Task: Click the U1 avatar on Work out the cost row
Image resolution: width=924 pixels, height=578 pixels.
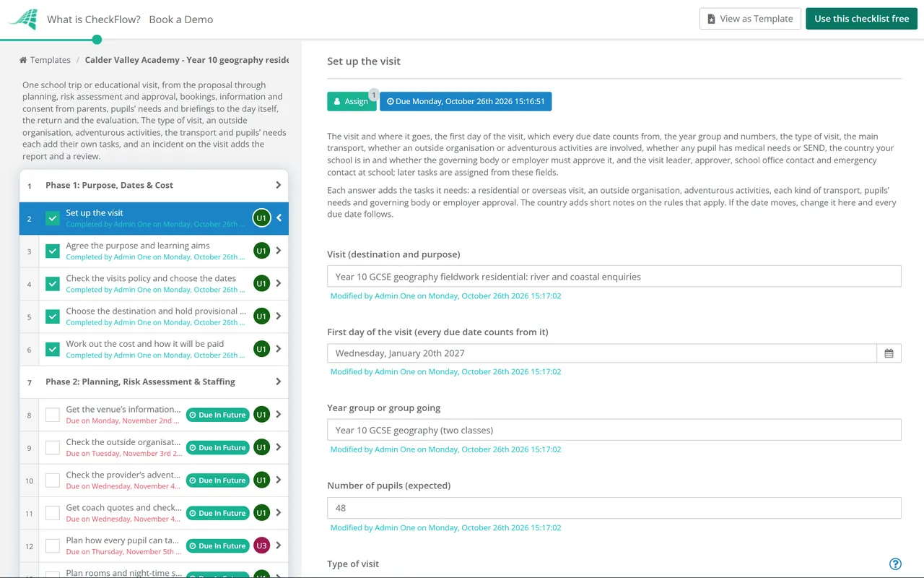Action: 261,349
